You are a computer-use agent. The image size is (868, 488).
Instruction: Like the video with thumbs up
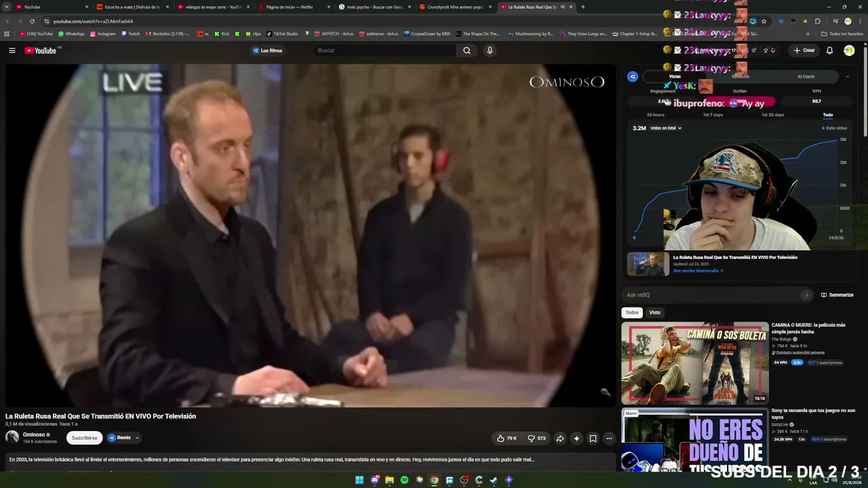507,439
